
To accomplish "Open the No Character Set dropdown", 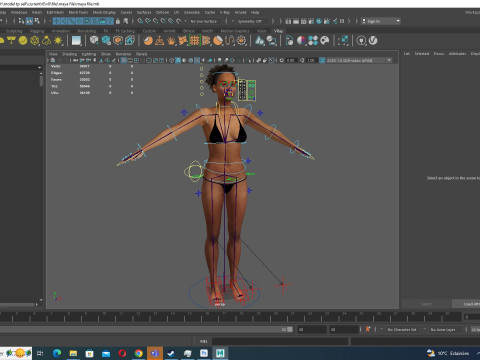I will coord(403,329).
